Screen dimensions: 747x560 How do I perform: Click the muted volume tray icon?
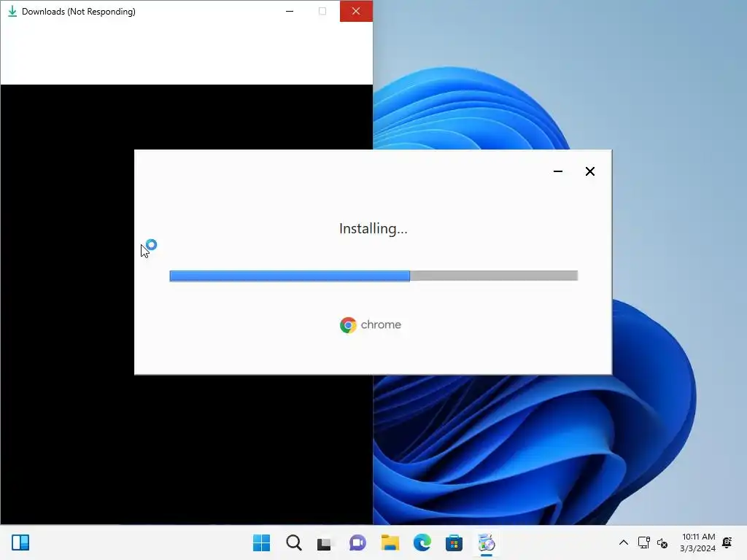coord(662,542)
